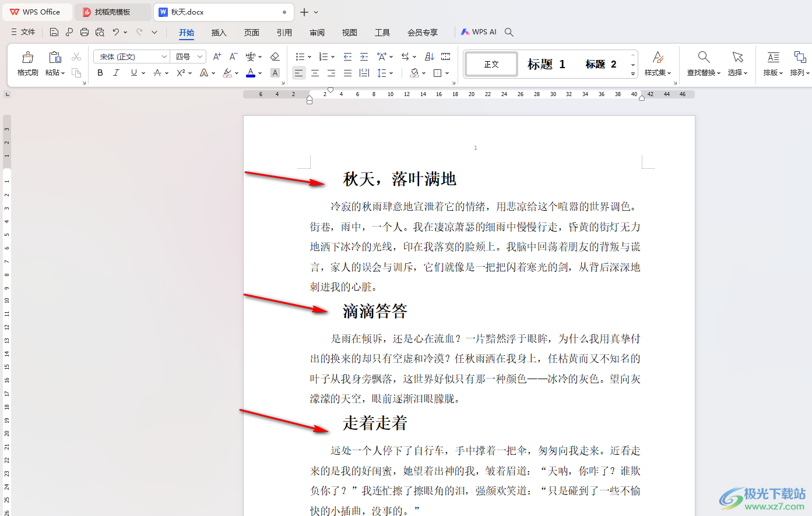
Task: Switch to the 审阅 (Review) tab
Action: click(317, 33)
